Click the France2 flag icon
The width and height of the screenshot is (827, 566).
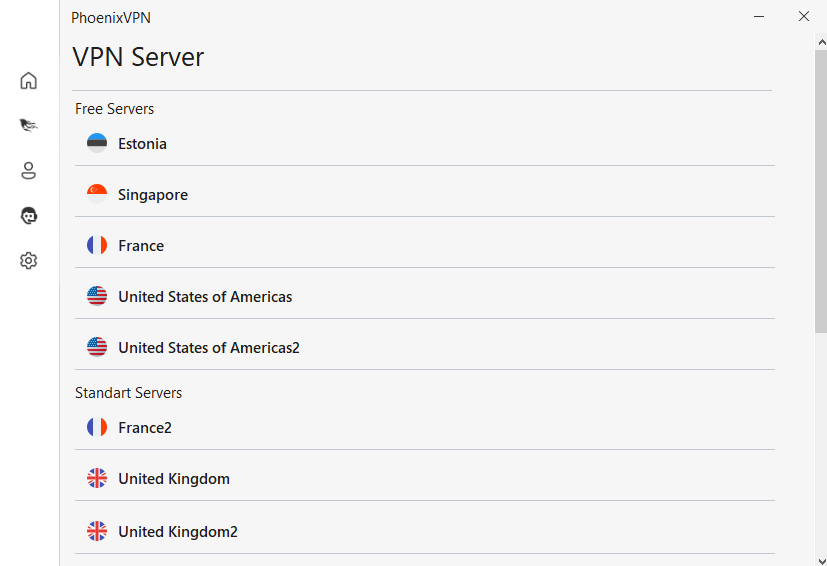click(x=97, y=427)
